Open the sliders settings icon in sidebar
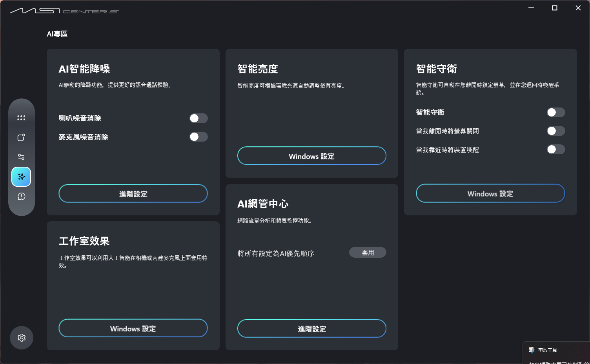 tap(21, 157)
